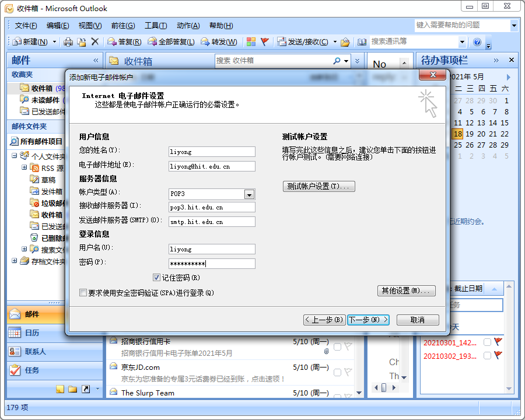Select Unread Mail (未读邮件) folder
525x420 pixels.
[45, 100]
